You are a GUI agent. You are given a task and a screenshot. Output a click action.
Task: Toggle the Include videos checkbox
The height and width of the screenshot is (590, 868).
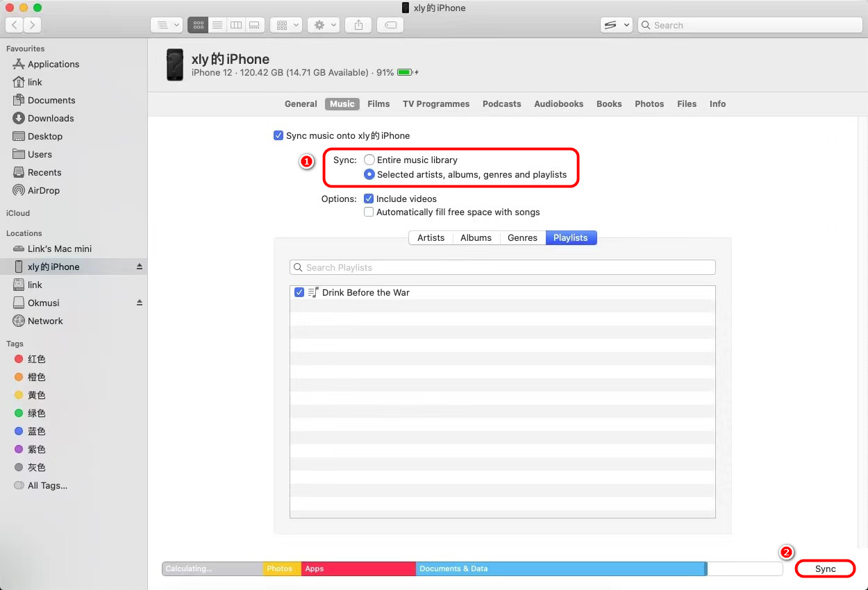pos(369,199)
